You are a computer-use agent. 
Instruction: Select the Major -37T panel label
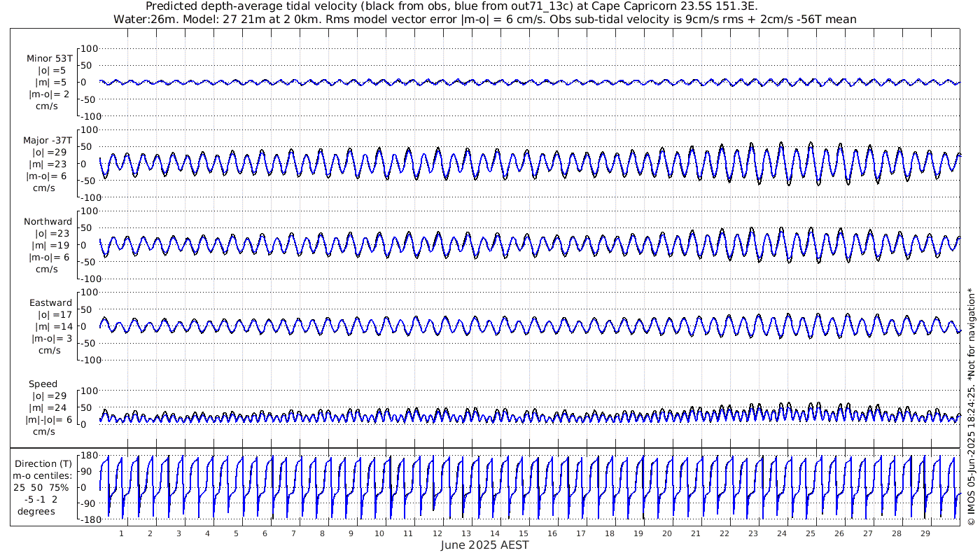point(48,140)
